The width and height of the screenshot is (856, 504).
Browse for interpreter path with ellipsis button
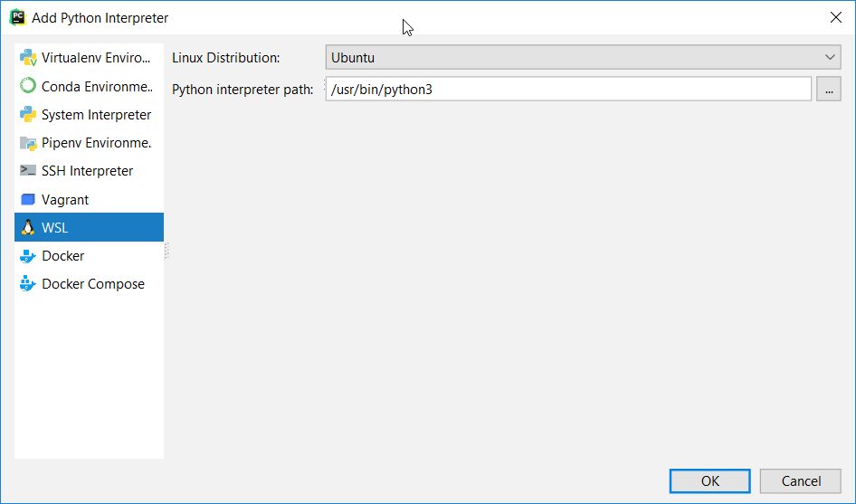point(829,89)
